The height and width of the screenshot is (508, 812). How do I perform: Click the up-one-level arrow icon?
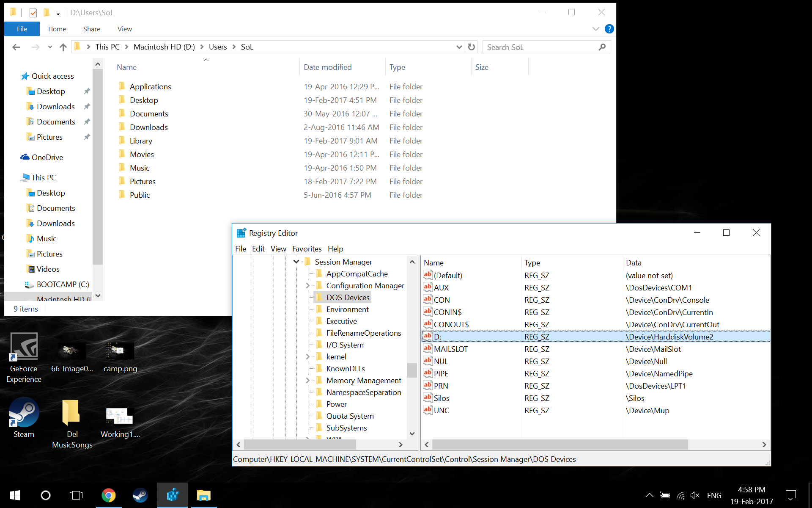click(63, 47)
